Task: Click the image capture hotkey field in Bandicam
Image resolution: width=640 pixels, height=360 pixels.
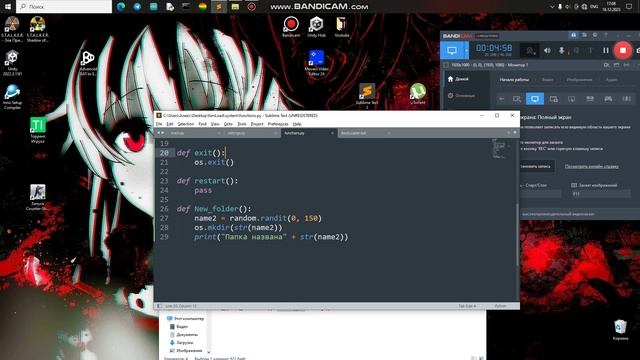Action: coord(600,194)
